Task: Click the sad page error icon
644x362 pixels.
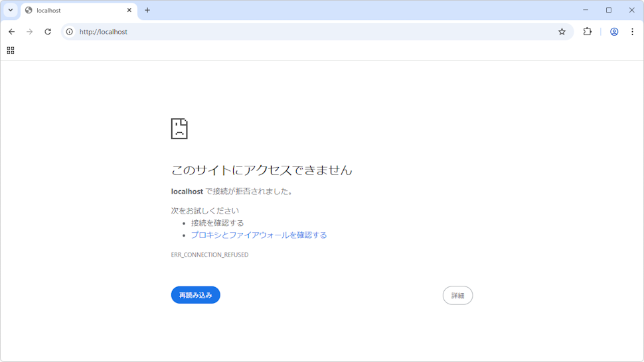Action: tap(179, 129)
